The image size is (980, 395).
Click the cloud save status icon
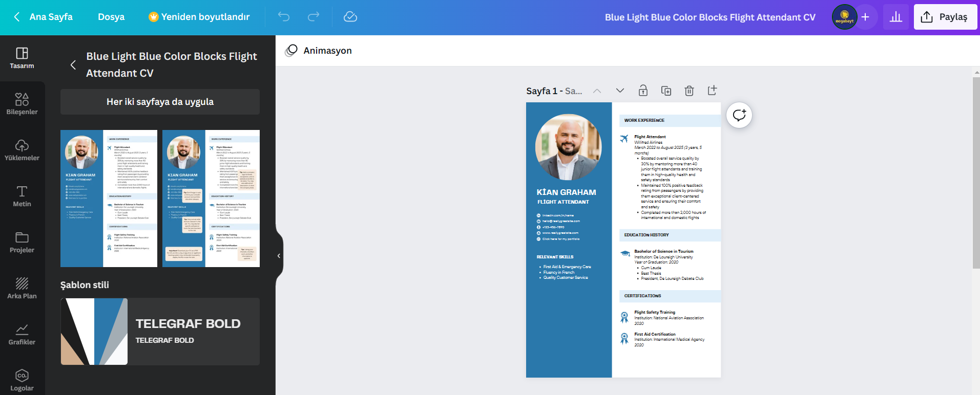click(x=350, y=17)
